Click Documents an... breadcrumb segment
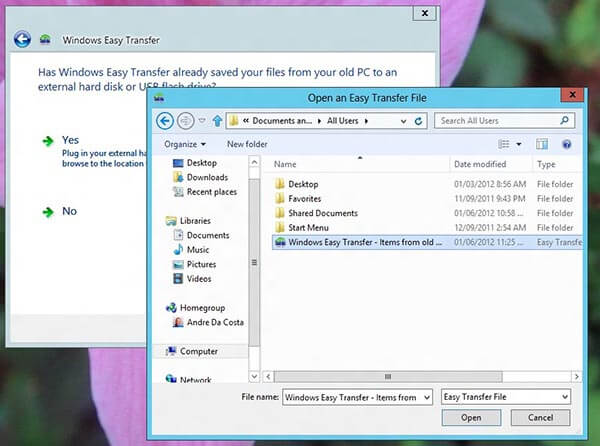Viewport: 600px width, 446px height. click(x=282, y=121)
